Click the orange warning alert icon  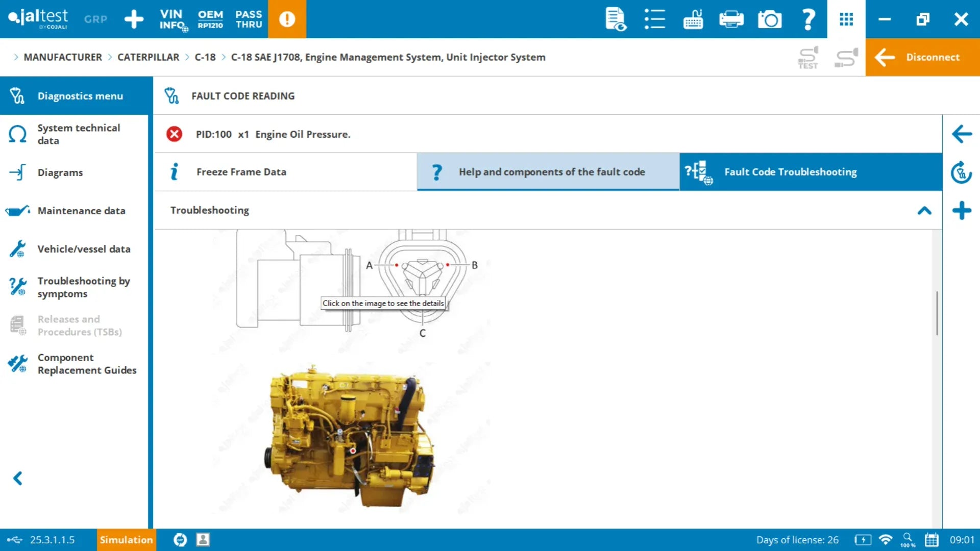287,19
